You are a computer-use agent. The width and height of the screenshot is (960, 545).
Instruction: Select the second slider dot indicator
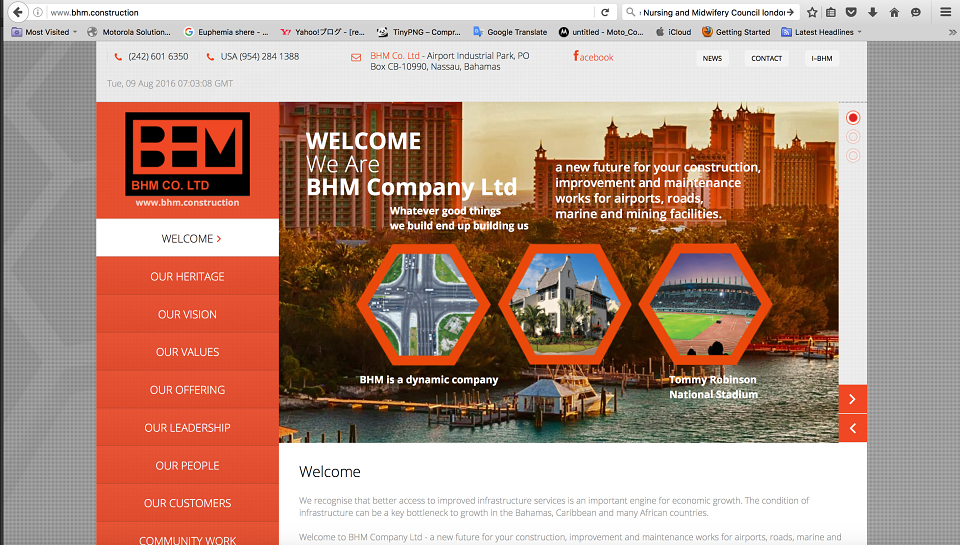coord(853,137)
